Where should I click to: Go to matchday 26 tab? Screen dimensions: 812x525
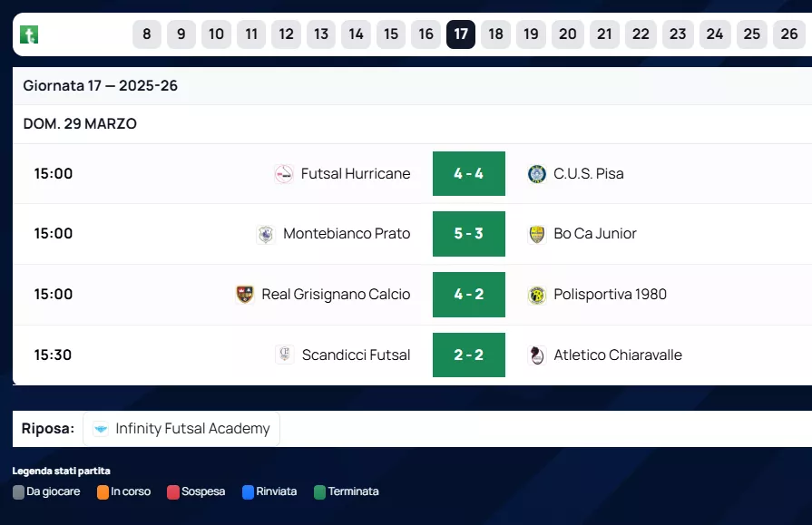[789, 34]
